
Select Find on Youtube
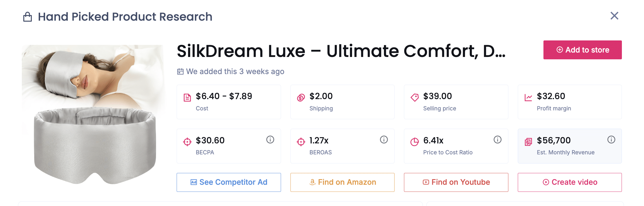(x=456, y=182)
